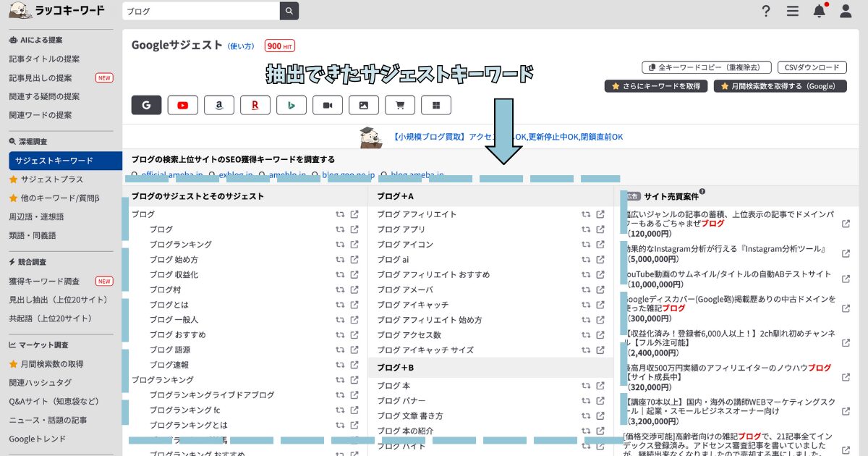Viewport: 868px width, 456px height.
Task: Open ブログ アプリ external link icon
Action: (x=600, y=229)
